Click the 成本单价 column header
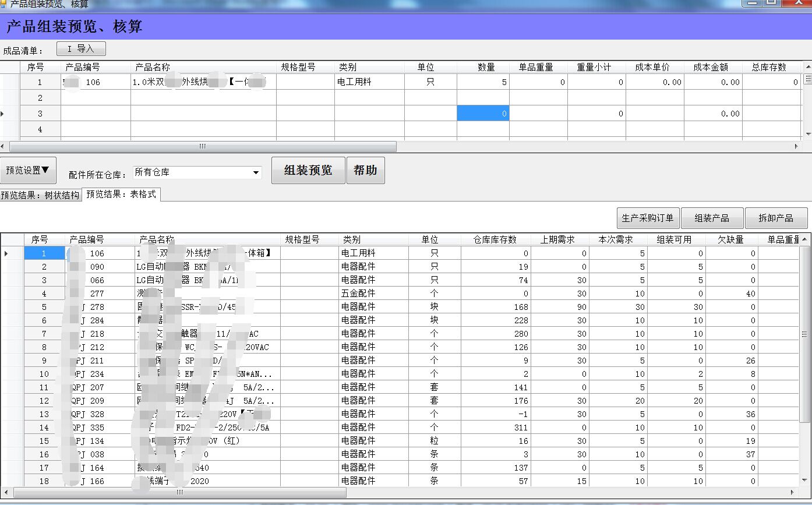The image size is (812, 505). pos(655,68)
